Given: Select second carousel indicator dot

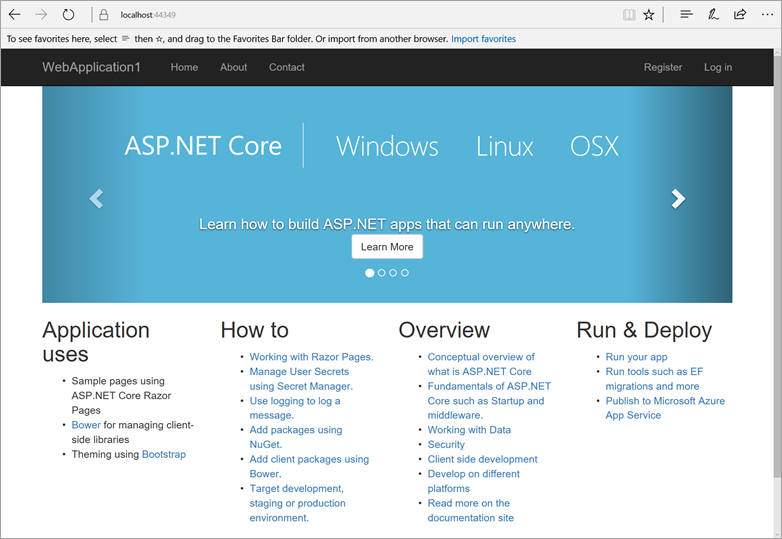Looking at the screenshot, I should point(382,273).
